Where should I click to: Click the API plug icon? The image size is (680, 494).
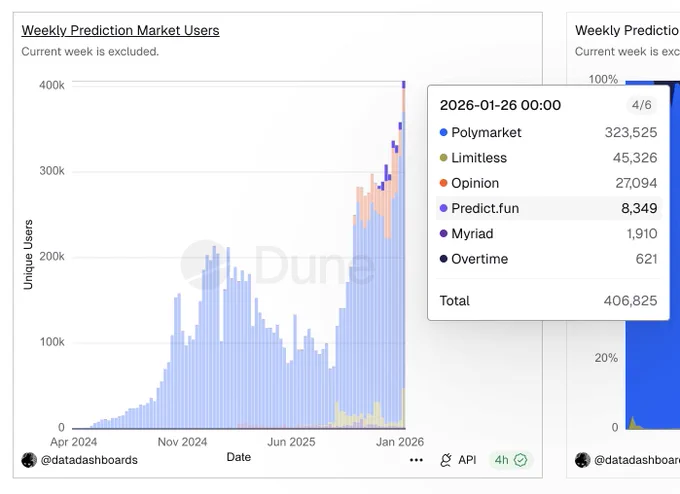coord(446,460)
